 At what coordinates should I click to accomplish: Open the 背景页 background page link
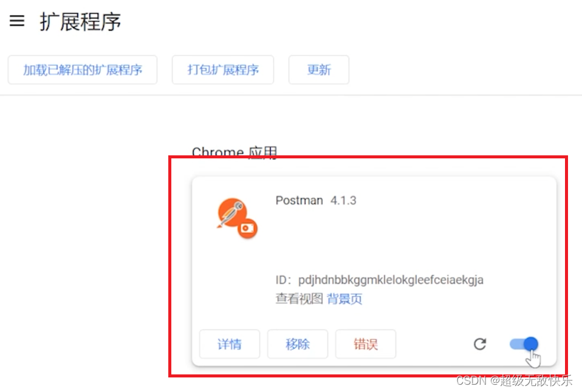344,299
